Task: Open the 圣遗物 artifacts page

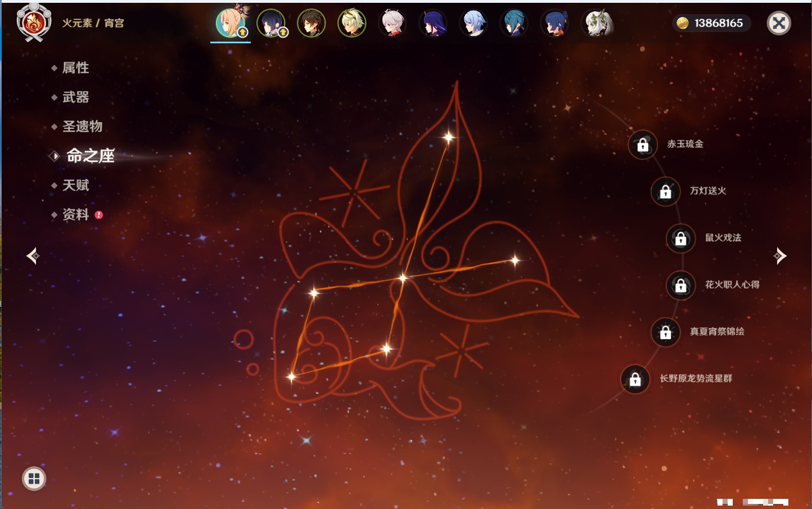Action: click(82, 127)
